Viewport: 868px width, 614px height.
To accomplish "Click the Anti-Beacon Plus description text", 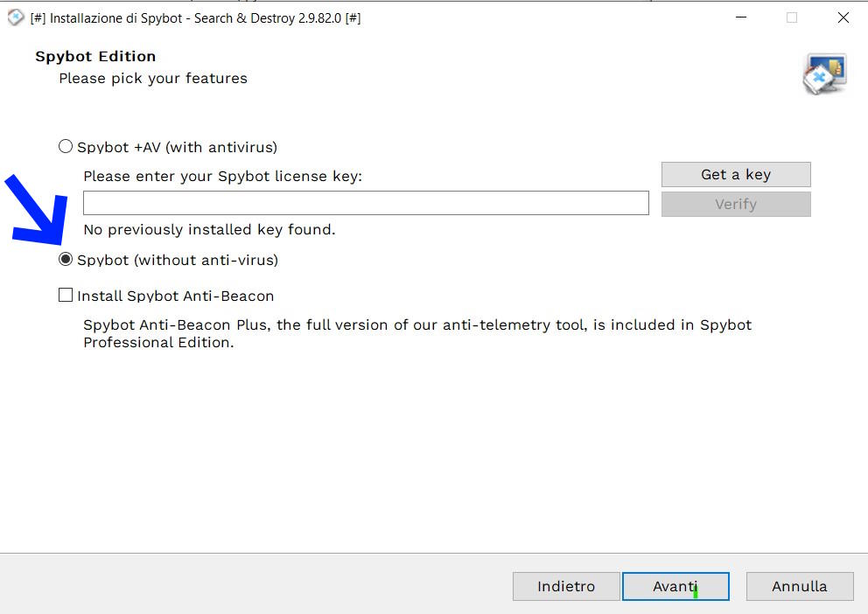I will [417, 333].
